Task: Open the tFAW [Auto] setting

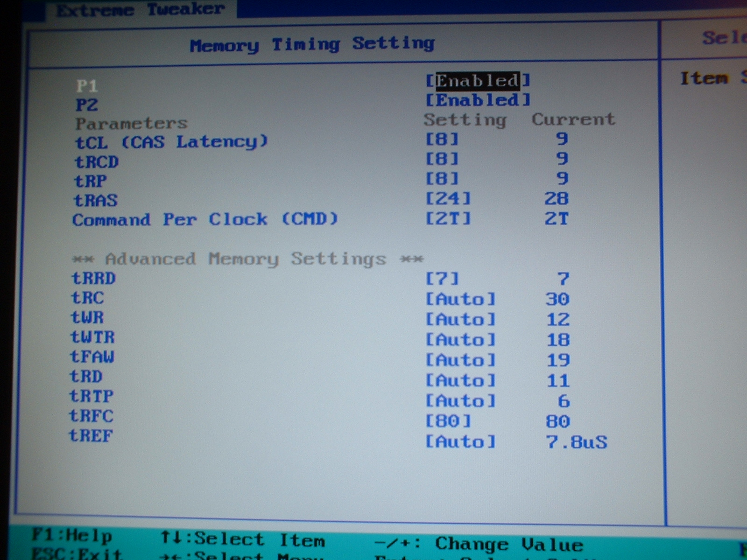Action: (x=460, y=360)
